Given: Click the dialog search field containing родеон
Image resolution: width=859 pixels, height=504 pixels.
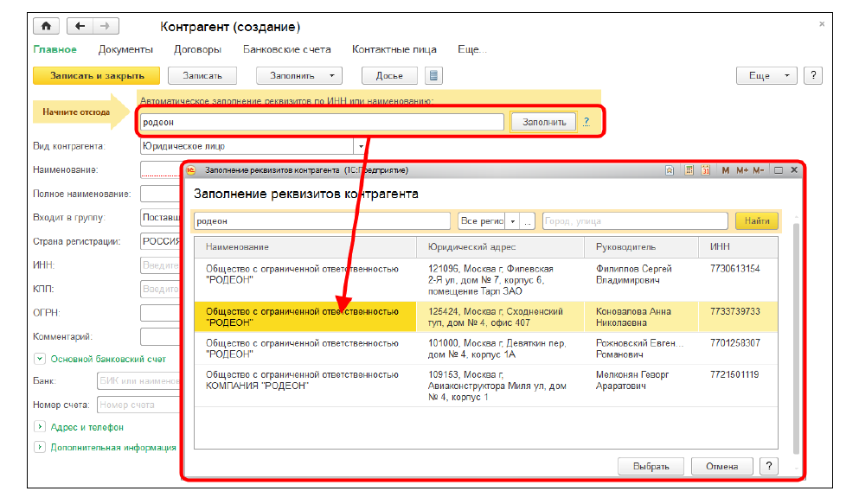Looking at the screenshot, I should 322,221.
